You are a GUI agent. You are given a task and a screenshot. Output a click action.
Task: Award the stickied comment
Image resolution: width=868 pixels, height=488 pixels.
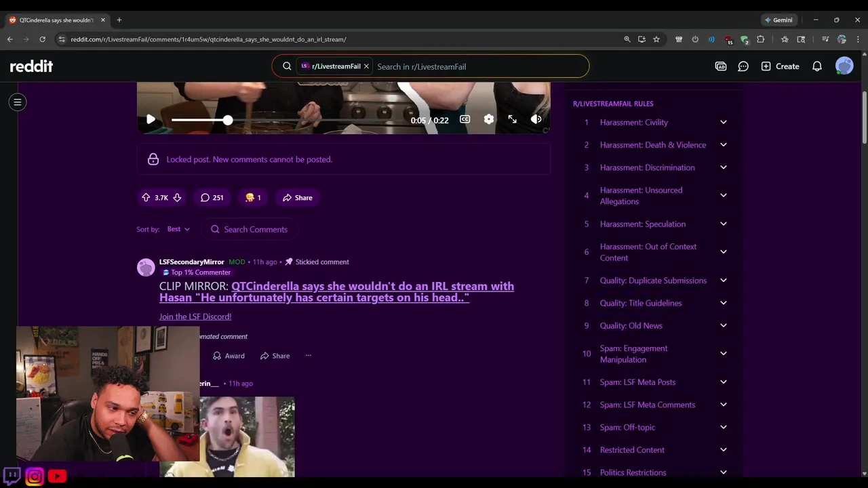tap(229, 356)
